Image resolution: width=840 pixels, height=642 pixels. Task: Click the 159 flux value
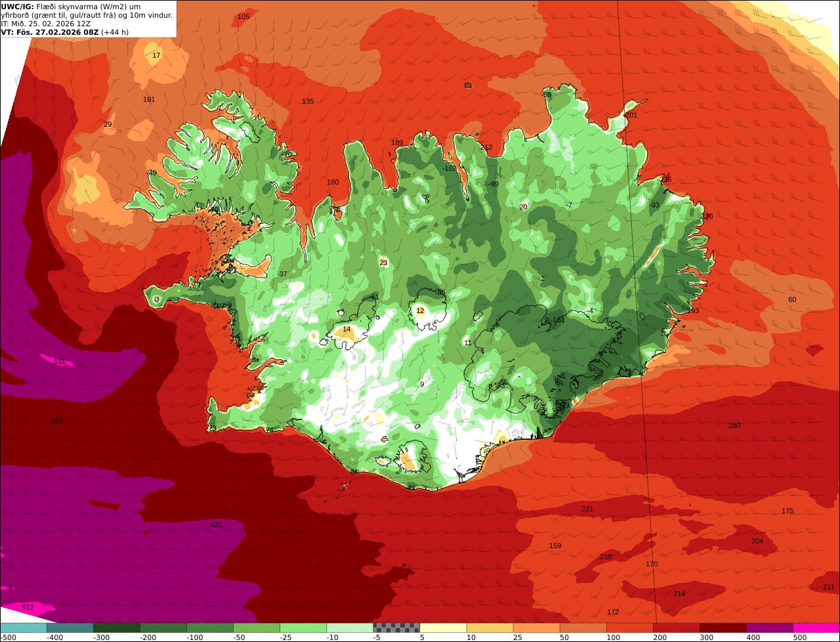coord(555,546)
